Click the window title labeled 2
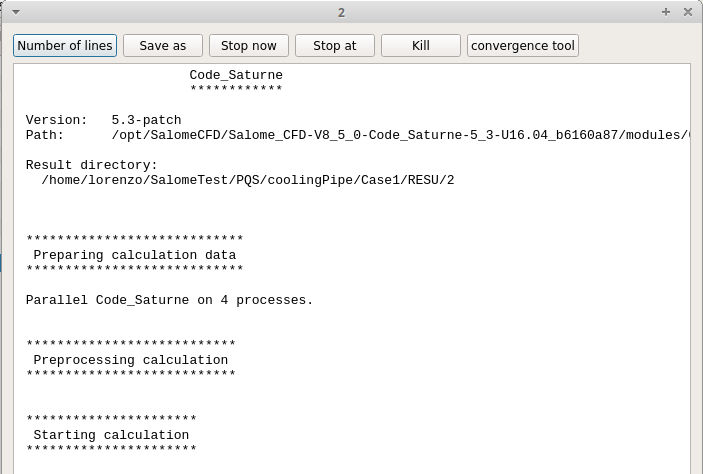 [342, 12]
